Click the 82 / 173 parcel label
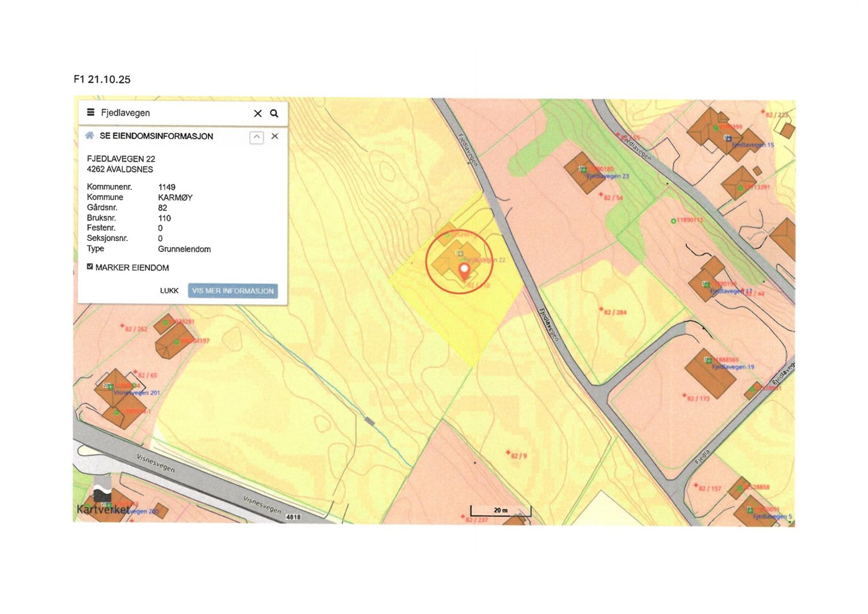 [x=698, y=398]
